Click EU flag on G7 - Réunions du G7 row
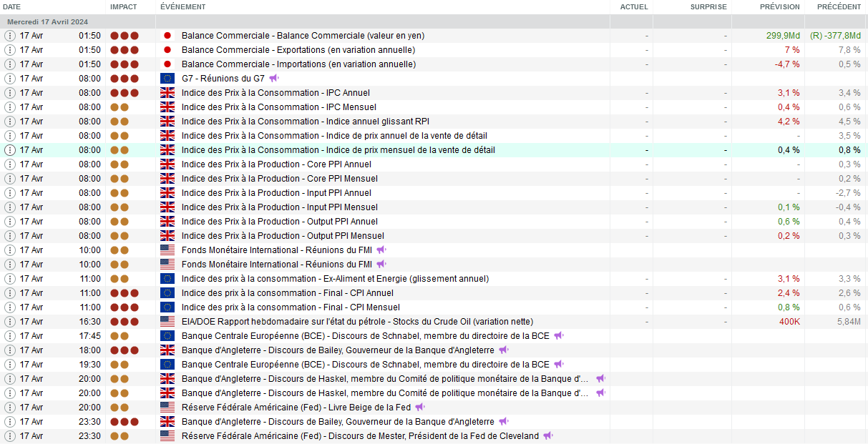The image size is (868, 444). click(x=167, y=79)
